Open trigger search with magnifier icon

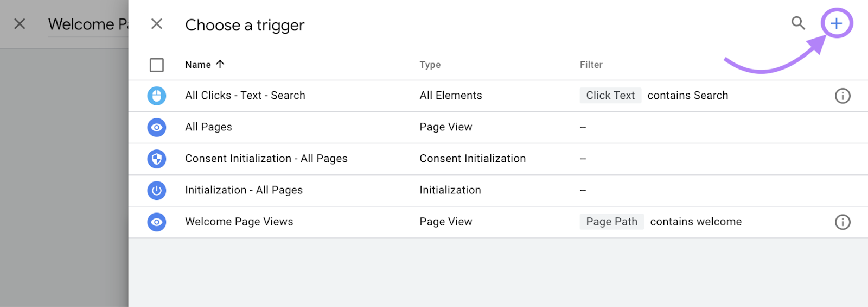[x=797, y=23]
